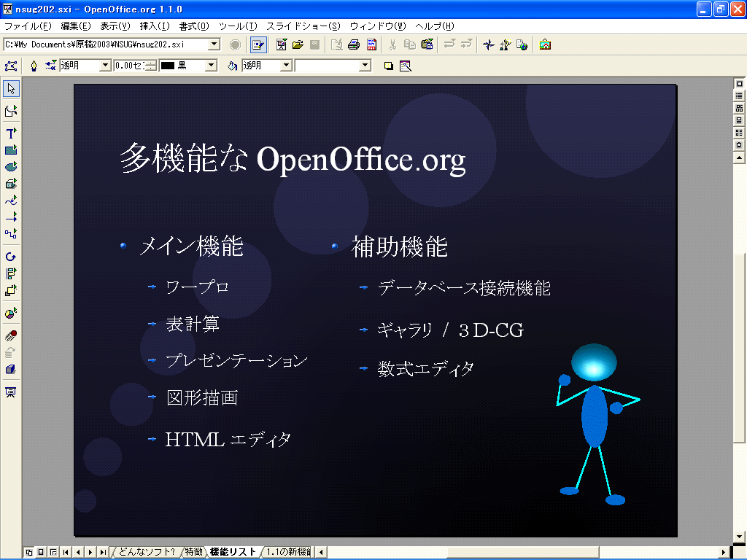Expand the empty area fill color dropdown

tap(365, 66)
